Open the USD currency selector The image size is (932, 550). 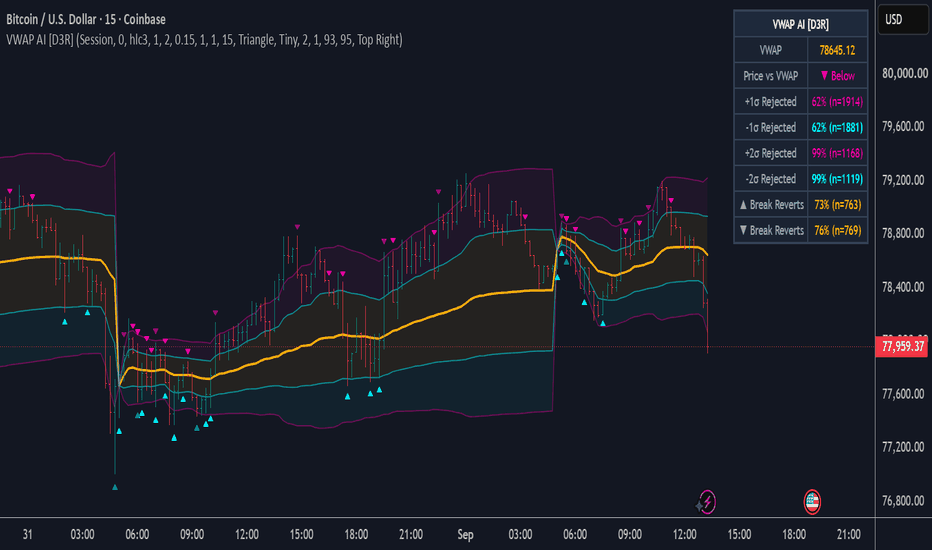click(902, 20)
